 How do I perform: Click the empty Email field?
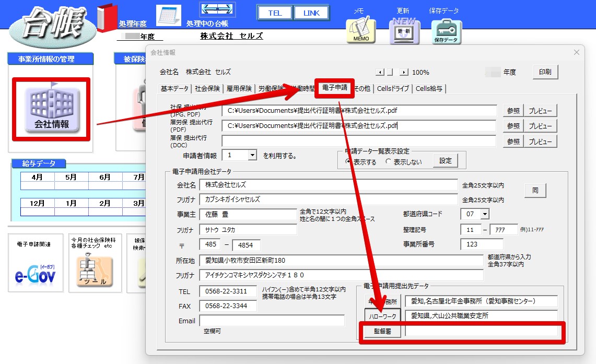pos(272,320)
